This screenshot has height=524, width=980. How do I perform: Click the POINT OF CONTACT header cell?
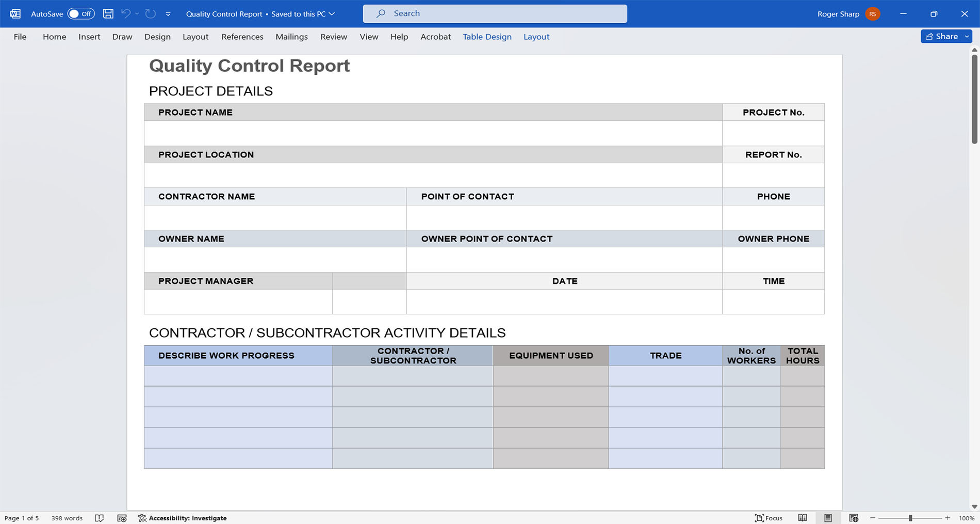pos(564,196)
